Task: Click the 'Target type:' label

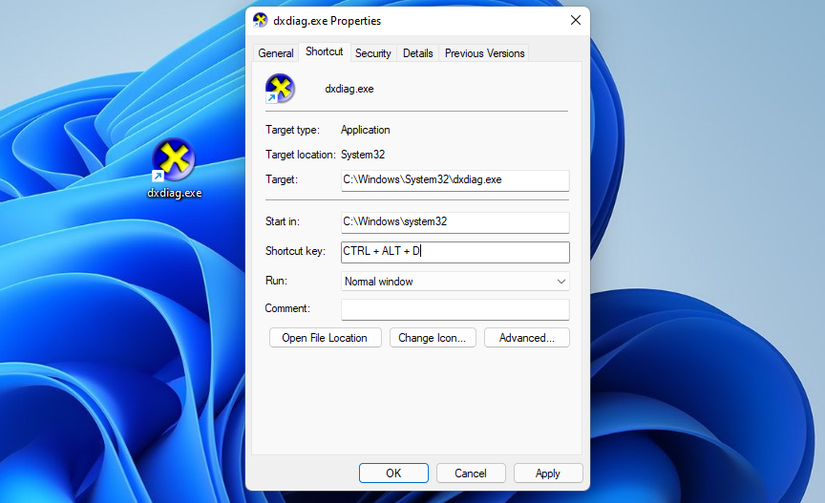Action: (x=292, y=130)
